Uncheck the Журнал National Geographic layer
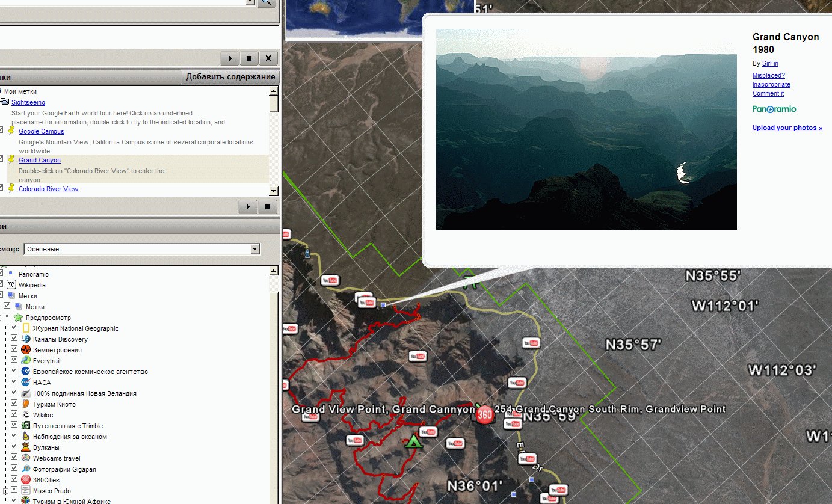Viewport: 832px width, 504px height. [14, 328]
